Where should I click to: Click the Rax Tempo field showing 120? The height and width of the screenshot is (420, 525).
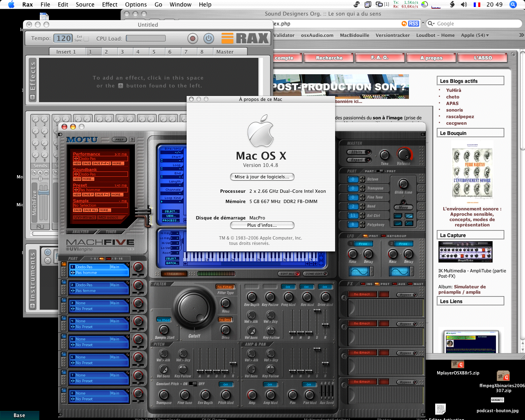(x=64, y=39)
